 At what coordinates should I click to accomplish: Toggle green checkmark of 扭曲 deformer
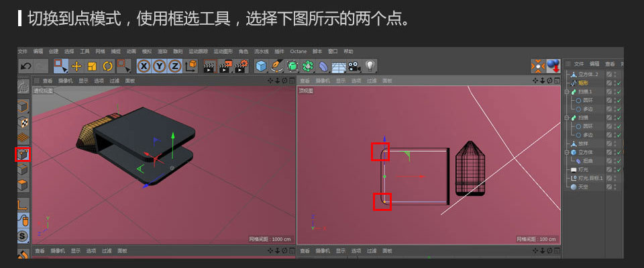point(619,161)
